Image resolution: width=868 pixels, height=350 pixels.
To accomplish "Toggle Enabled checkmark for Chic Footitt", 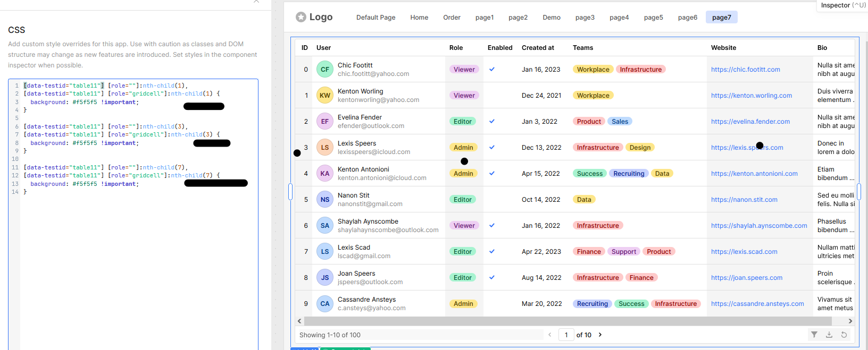I will (492, 70).
